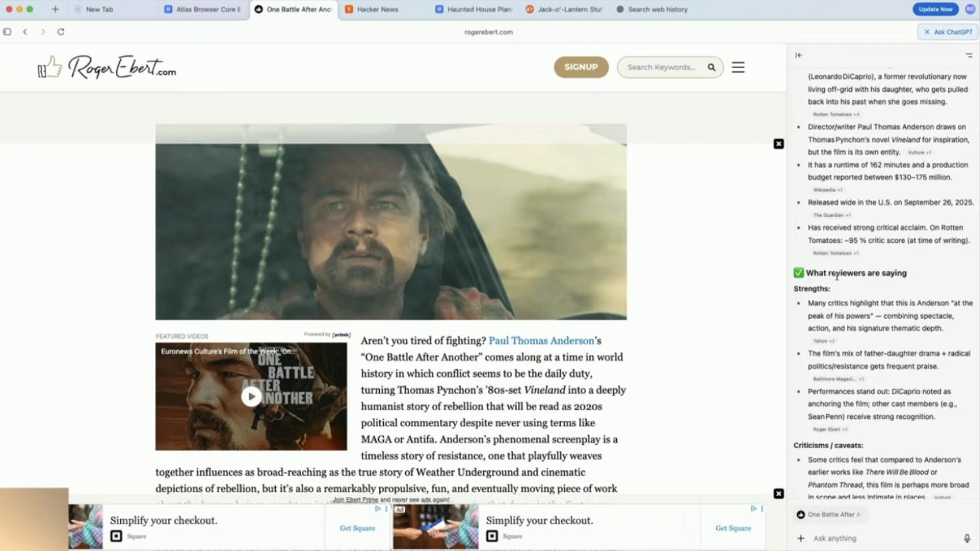Add attachment with plus icon in chat
This screenshot has height=551, width=980.
800,538
